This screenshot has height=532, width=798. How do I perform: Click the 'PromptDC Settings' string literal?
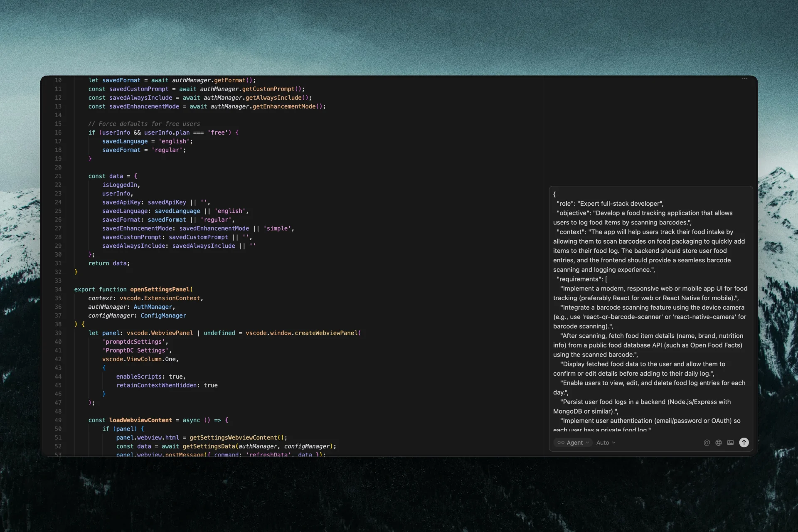(x=137, y=350)
